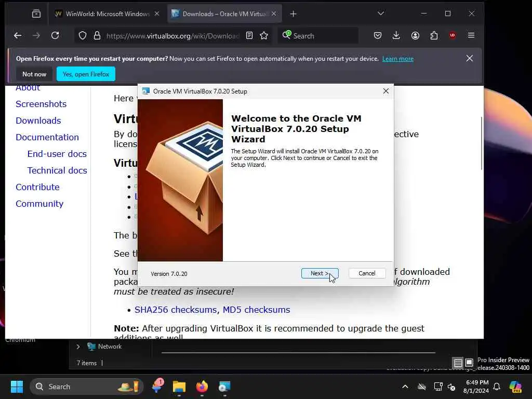Go back in Firefox
This screenshot has height=399, width=532.
[18, 36]
